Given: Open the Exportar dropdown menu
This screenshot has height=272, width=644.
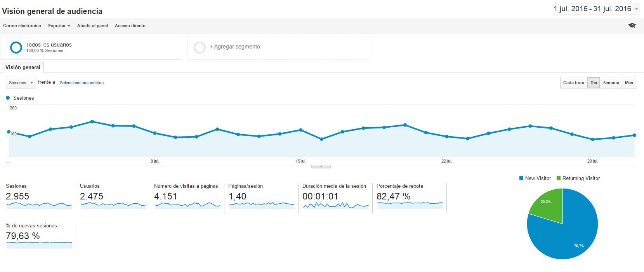Looking at the screenshot, I should pos(59,26).
